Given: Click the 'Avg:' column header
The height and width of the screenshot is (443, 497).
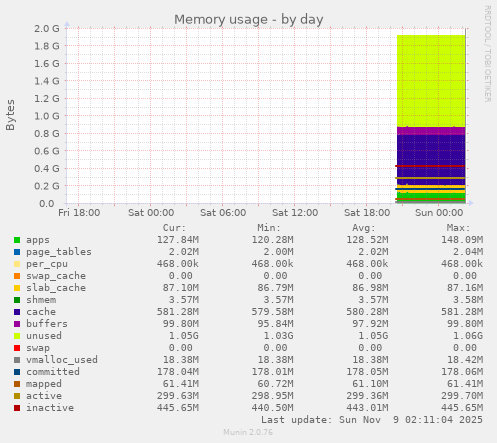Looking at the screenshot, I should 364,228.
